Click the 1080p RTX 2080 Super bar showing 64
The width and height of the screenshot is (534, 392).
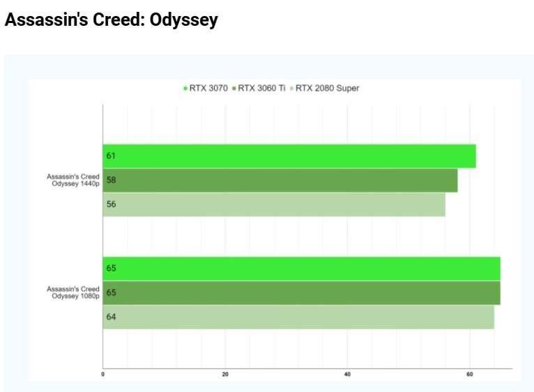(x=298, y=317)
